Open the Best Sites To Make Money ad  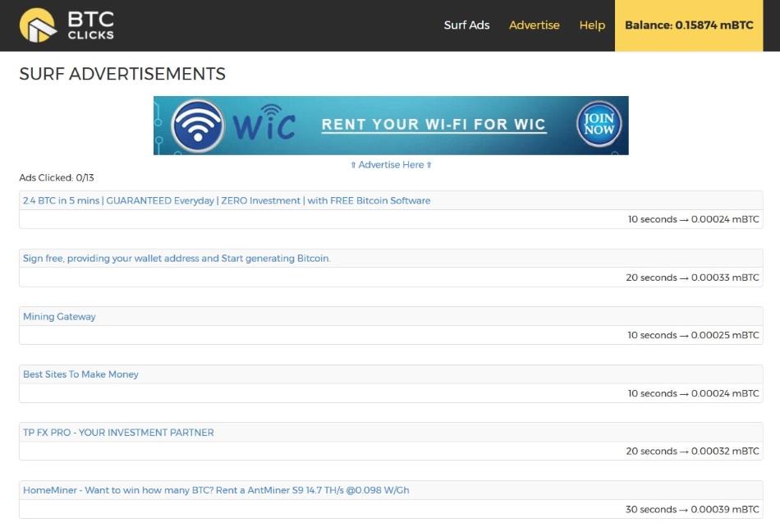pyautogui.click(x=80, y=374)
